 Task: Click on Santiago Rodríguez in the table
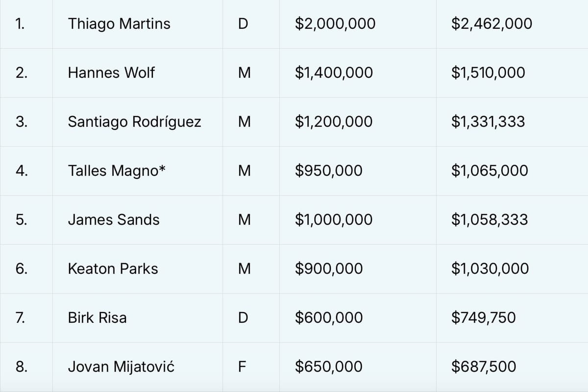(x=134, y=122)
